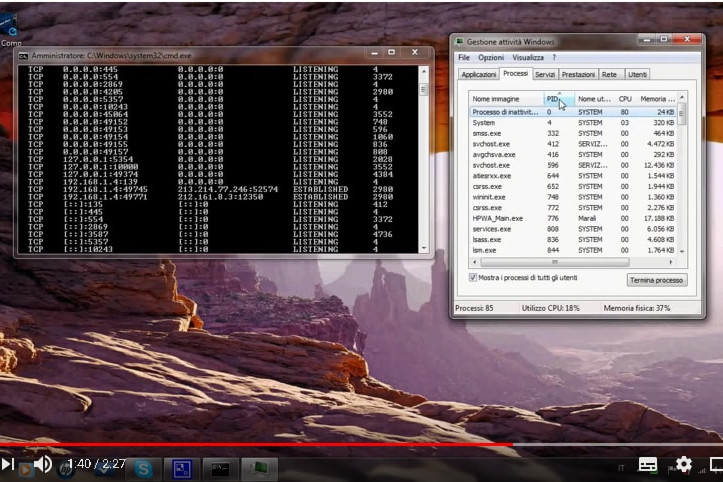
Task: Select the lsm.exe process
Action: [x=573, y=250]
